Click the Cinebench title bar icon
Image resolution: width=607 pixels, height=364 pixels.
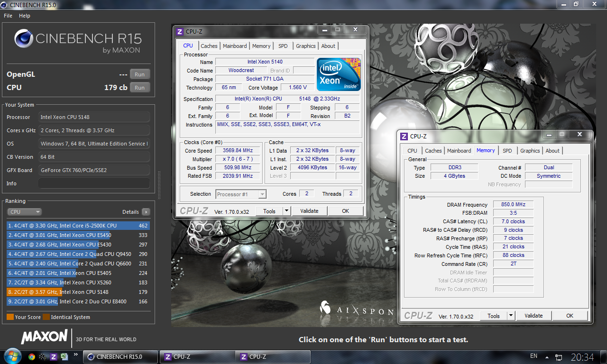4,4
